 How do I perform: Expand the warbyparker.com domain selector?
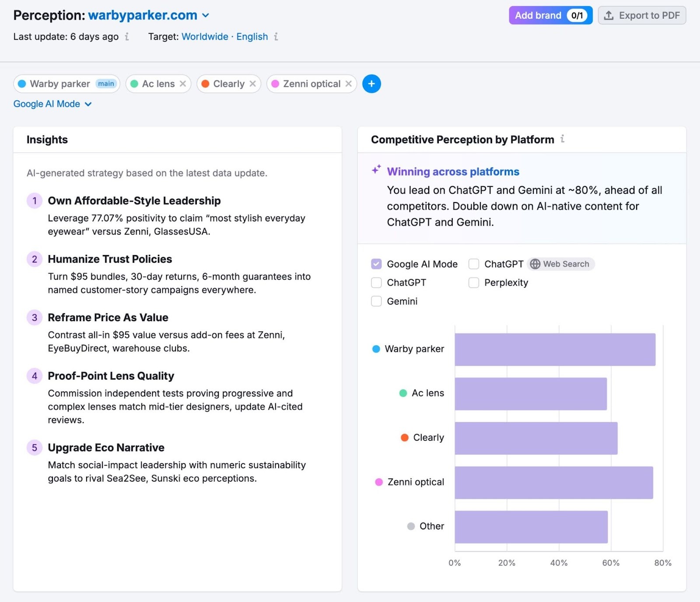coord(206,15)
